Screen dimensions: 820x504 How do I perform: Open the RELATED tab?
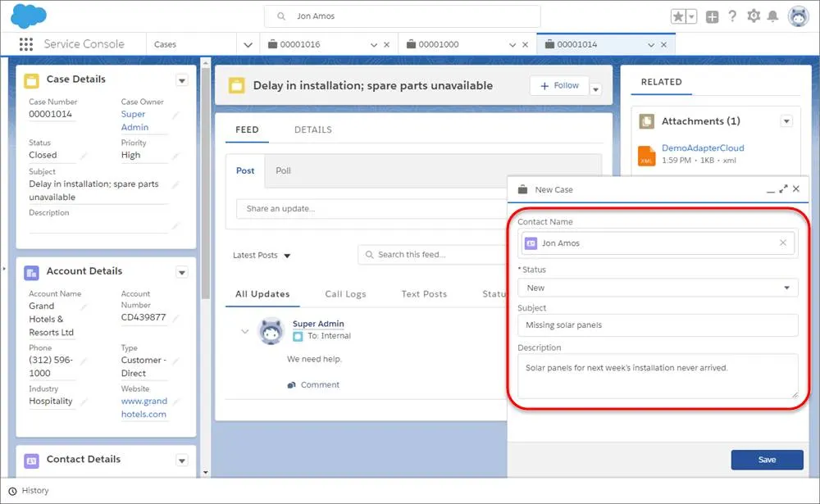[662, 82]
